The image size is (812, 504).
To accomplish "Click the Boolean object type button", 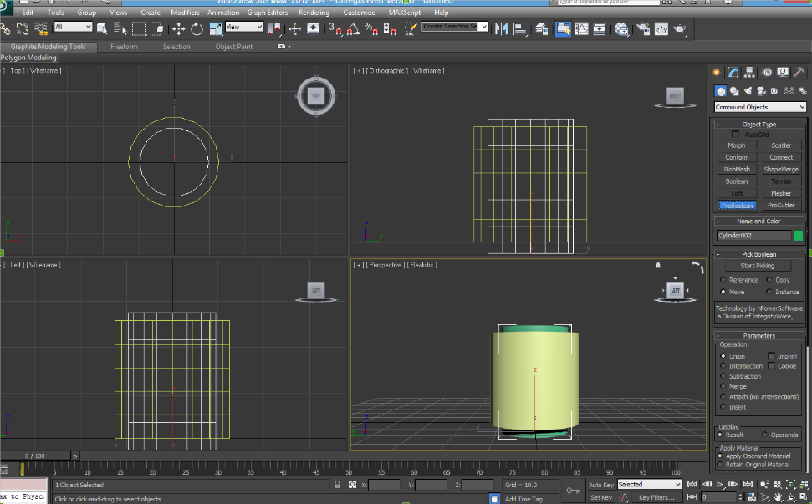I will [x=737, y=181].
